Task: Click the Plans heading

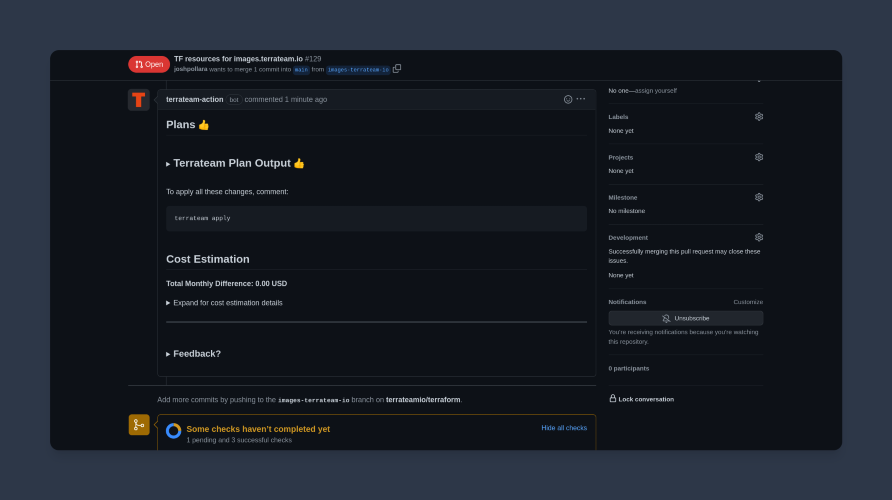Action: [x=187, y=125]
